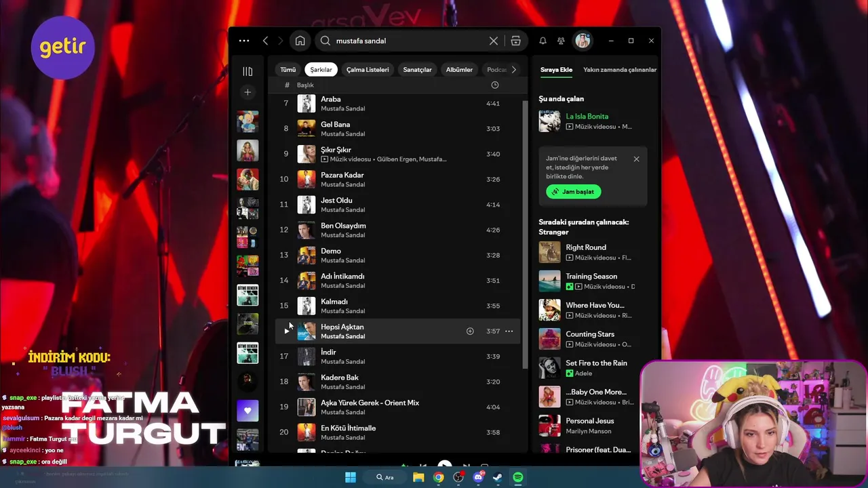Click the Demo album cover thumbnail

(x=307, y=256)
